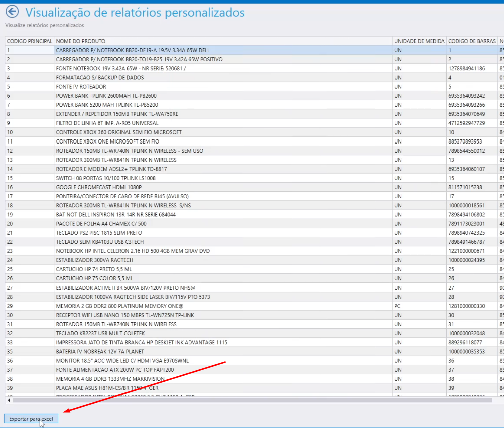Click barcode cell 7891173023001
The height and width of the screenshot is (428, 504).
(x=466, y=224)
